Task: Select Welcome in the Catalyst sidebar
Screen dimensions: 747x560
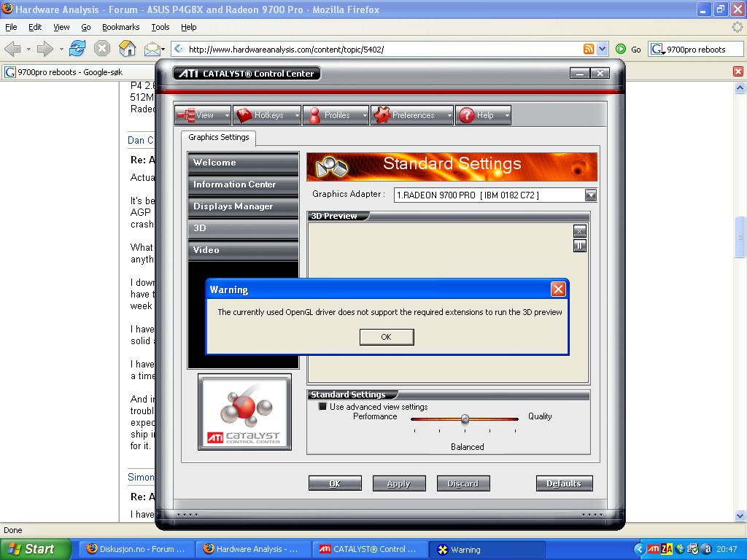Action: (244, 163)
